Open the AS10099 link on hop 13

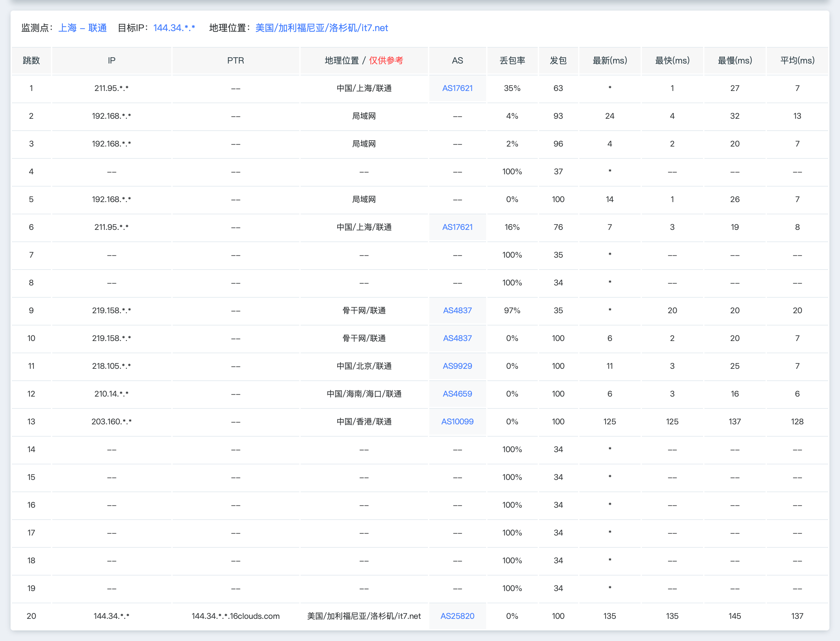[x=457, y=422]
